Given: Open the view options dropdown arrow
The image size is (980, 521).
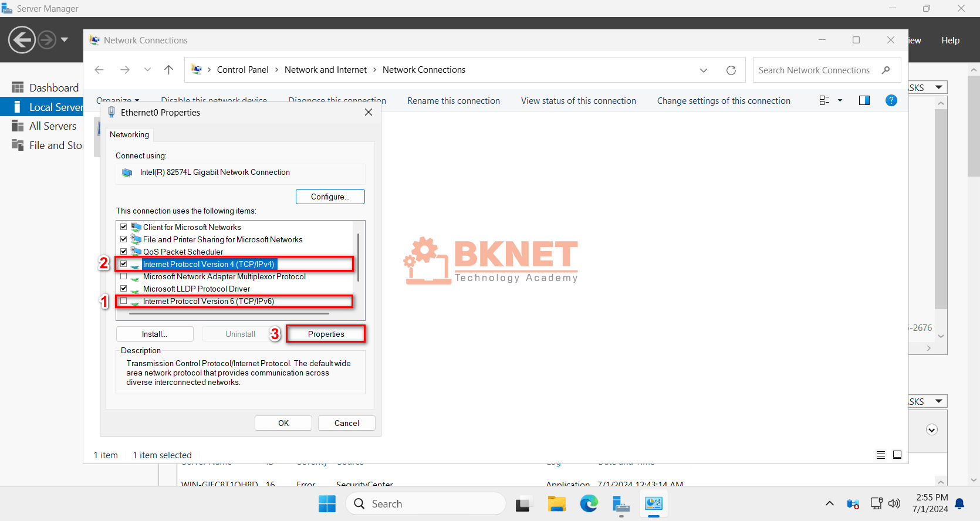Looking at the screenshot, I should point(840,100).
